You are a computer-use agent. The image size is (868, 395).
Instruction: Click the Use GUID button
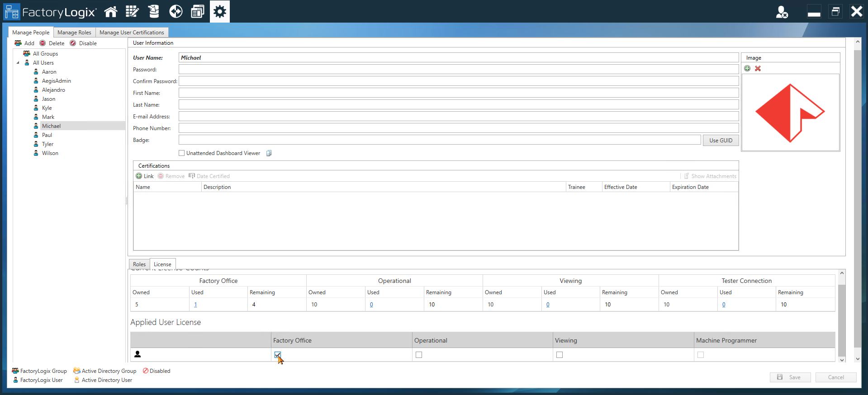[x=721, y=141]
